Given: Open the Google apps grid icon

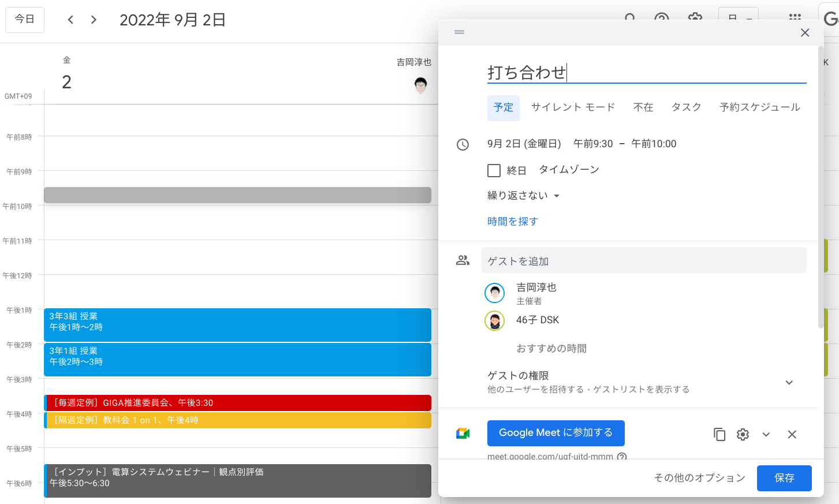Looking at the screenshot, I should (x=795, y=18).
